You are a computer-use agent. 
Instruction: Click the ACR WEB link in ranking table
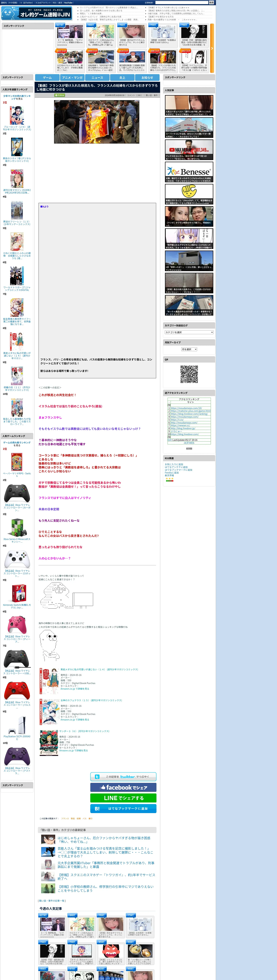[189, 443]
